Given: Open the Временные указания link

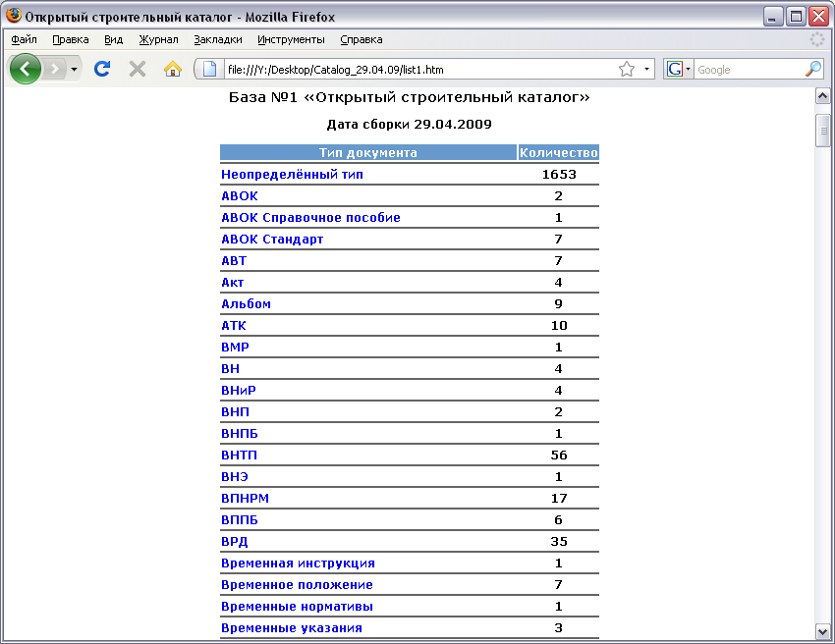Looking at the screenshot, I should point(292,627).
